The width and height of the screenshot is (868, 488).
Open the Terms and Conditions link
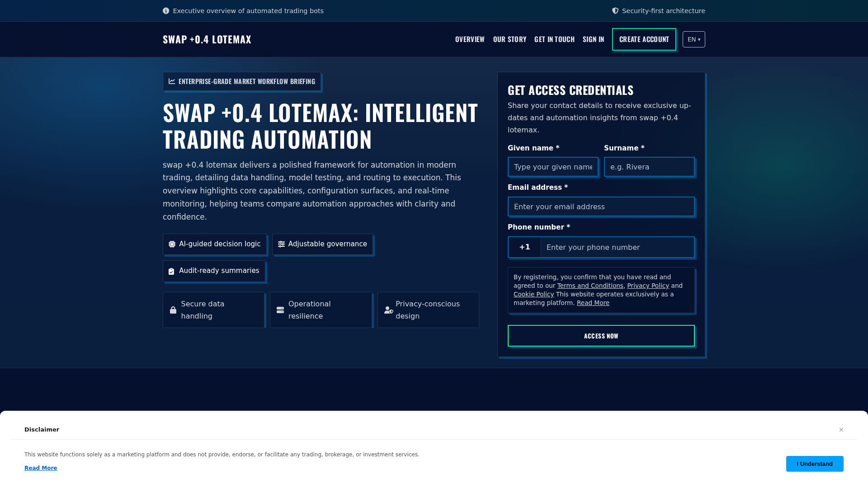click(x=590, y=286)
